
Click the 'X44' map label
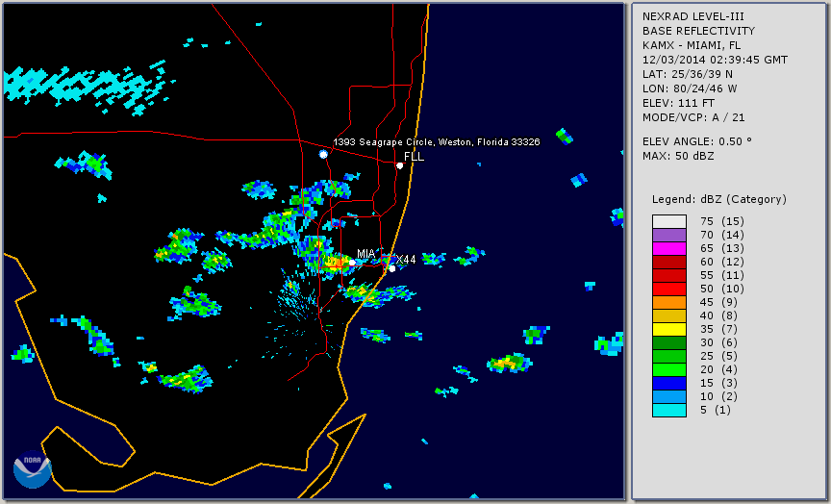coord(406,260)
